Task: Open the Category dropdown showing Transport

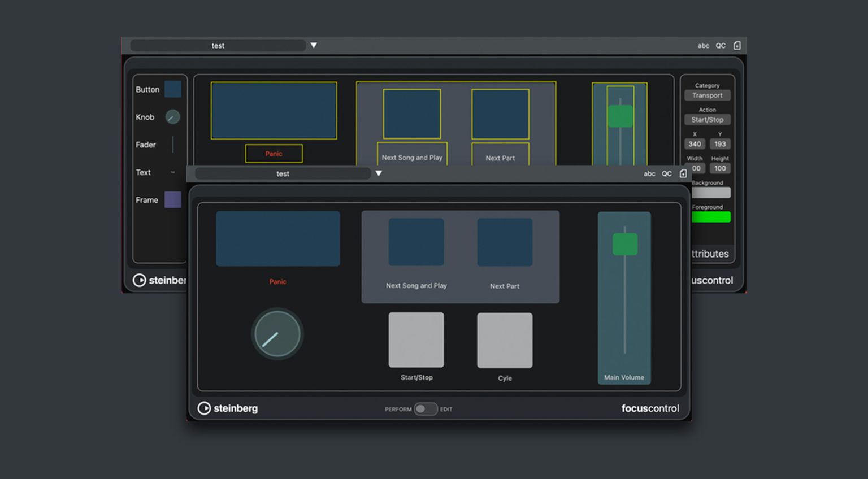Action: [x=708, y=95]
